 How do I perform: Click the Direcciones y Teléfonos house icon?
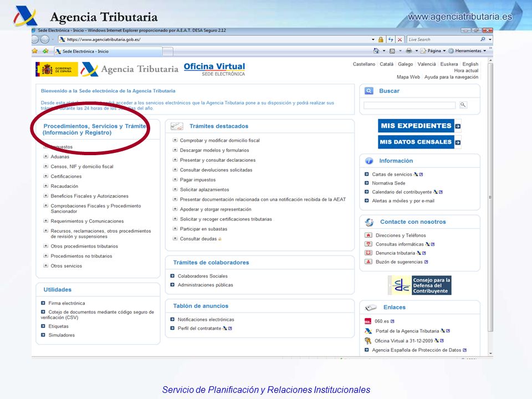click(x=368, y=235)
